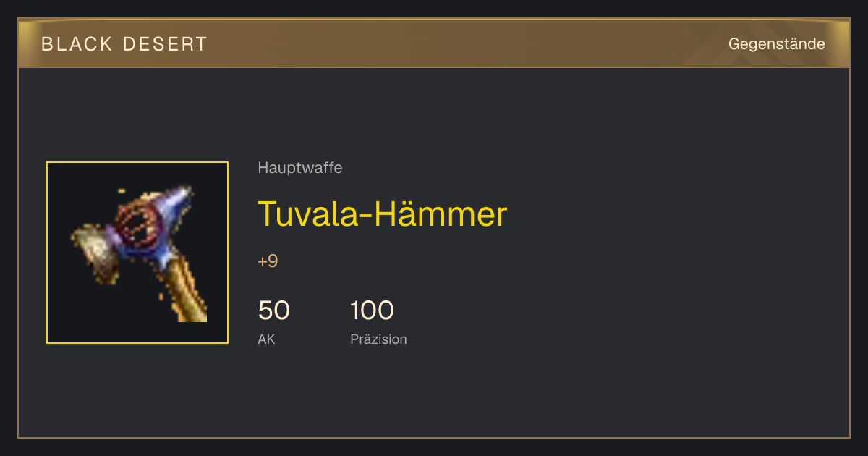Click the Präzision stat label
Image resolution: width=868 pixels, height=456 pixels.
(378, 339)
